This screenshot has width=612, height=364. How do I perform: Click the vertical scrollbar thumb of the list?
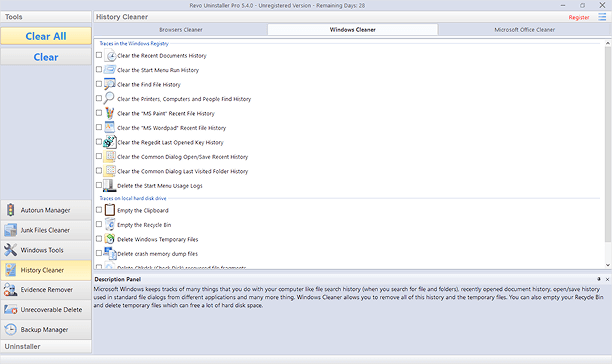(x=608, y=144)
